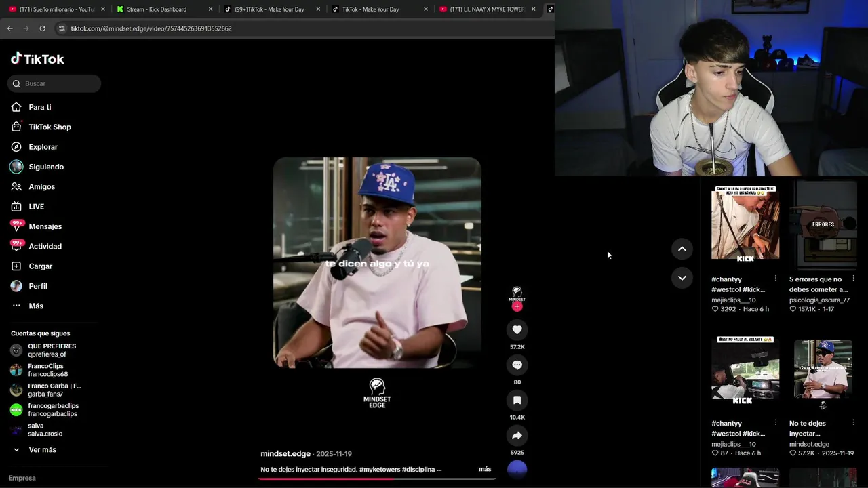Expand video caption with más
868x488 pixels.
tap(485, 469)
